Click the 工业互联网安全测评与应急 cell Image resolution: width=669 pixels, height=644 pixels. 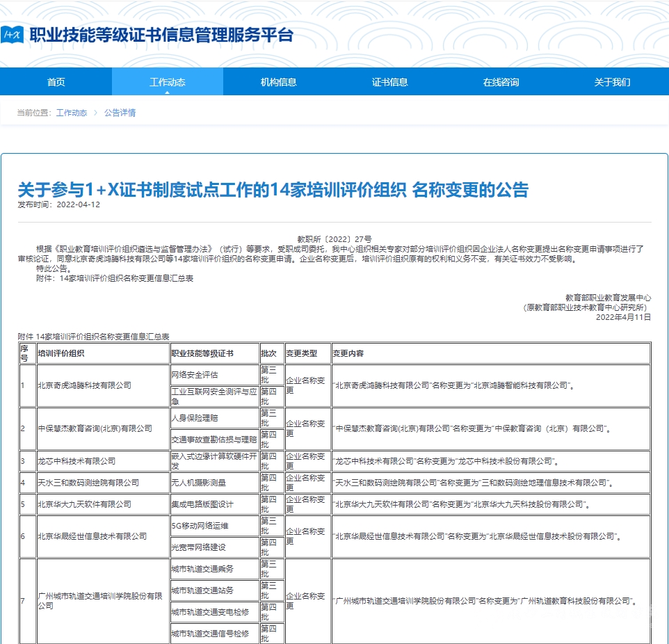(x=215, y=396)
